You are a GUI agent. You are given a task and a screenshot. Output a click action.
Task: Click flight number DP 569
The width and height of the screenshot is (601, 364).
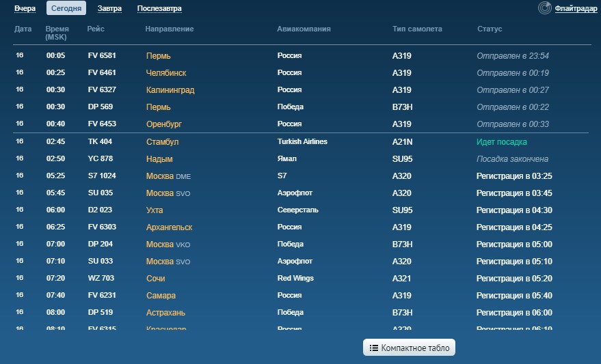(x=101, y=107)
